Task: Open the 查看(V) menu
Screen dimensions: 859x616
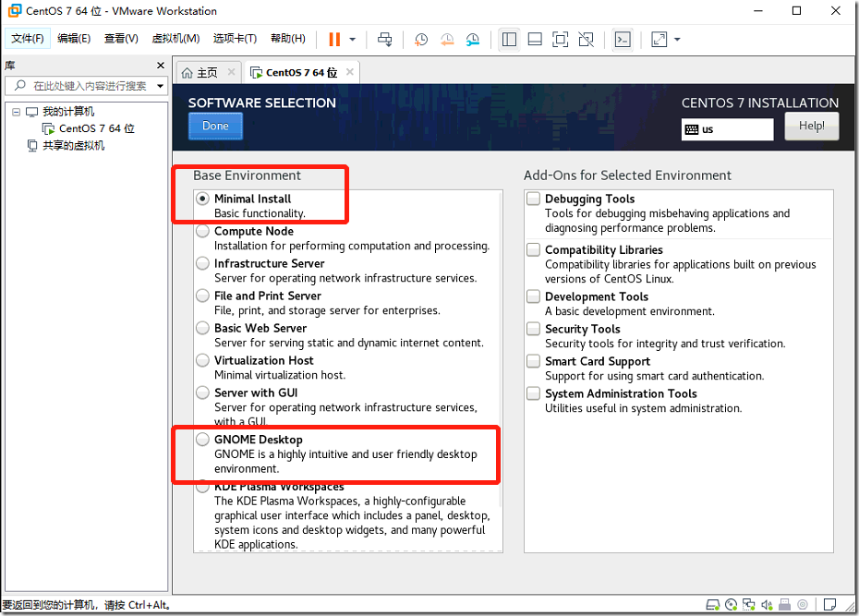Action: point(121,39)
